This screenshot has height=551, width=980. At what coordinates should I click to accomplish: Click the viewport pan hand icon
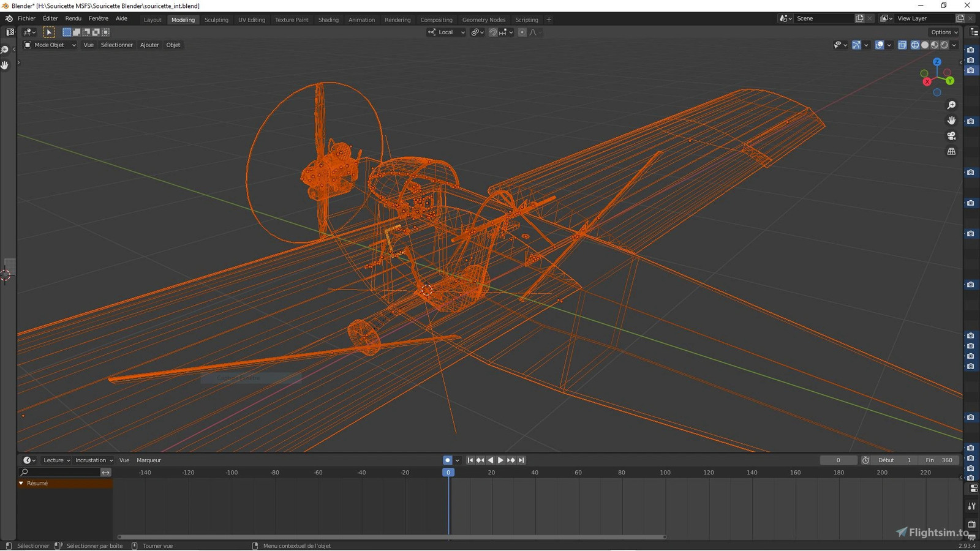pos(951,121)
